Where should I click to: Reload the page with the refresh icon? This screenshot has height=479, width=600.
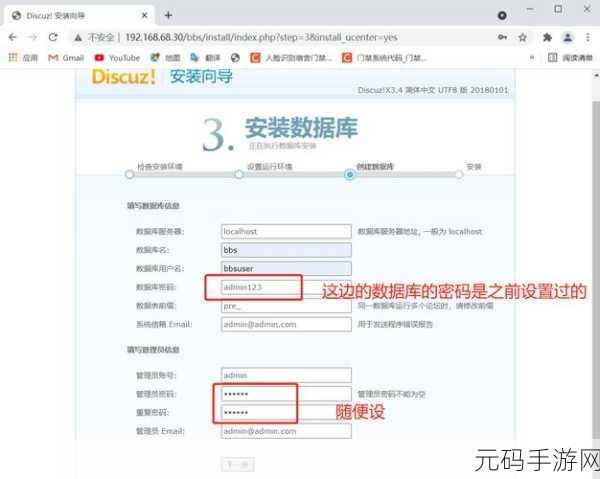pos(53,37)
